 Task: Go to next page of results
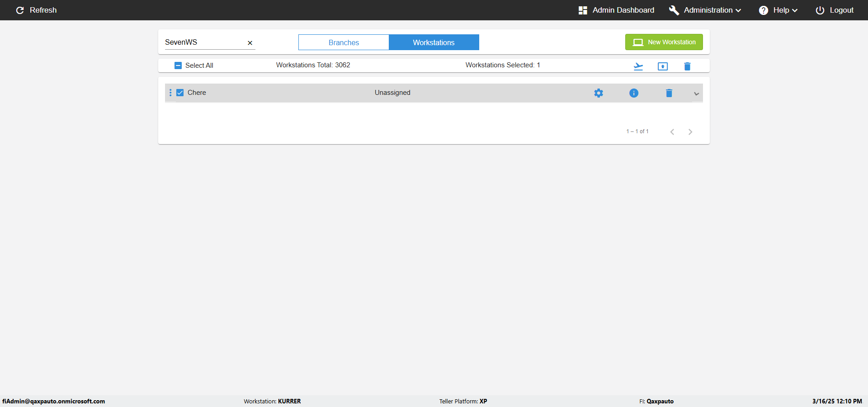coord(690,132)
